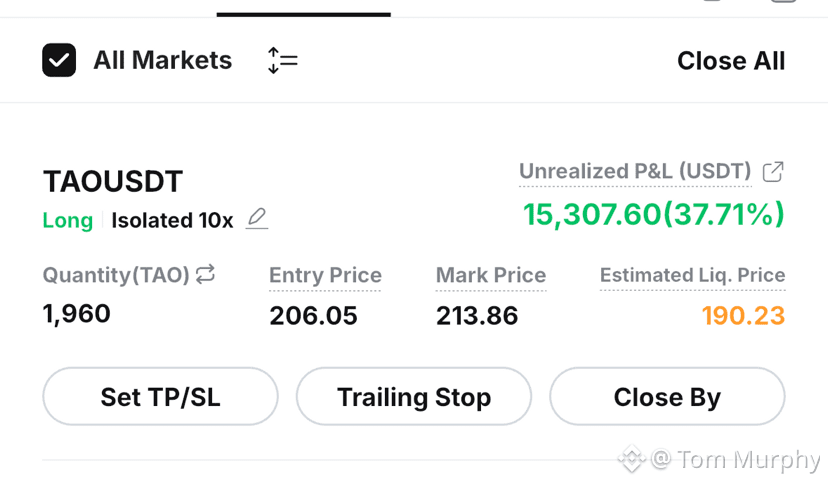Share P&L via the export icon

coord(773,172)
